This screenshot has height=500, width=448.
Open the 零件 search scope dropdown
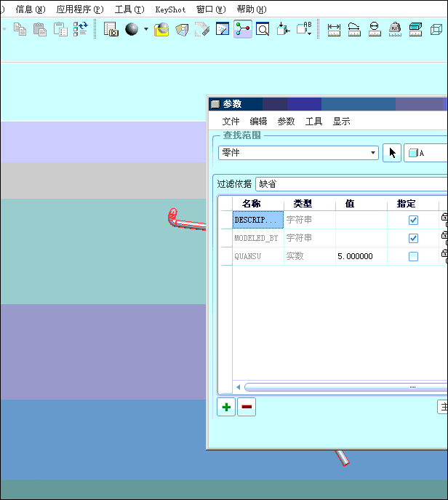(298, 153)
